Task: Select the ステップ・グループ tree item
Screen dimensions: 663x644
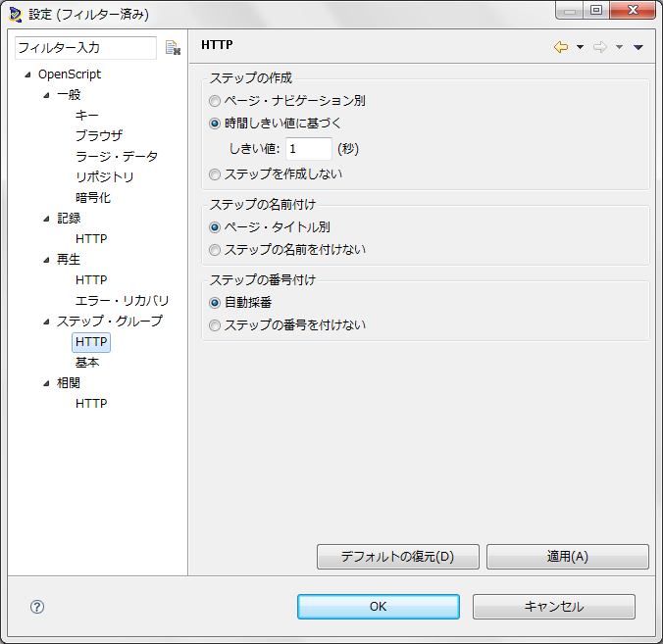Action: 110,322
